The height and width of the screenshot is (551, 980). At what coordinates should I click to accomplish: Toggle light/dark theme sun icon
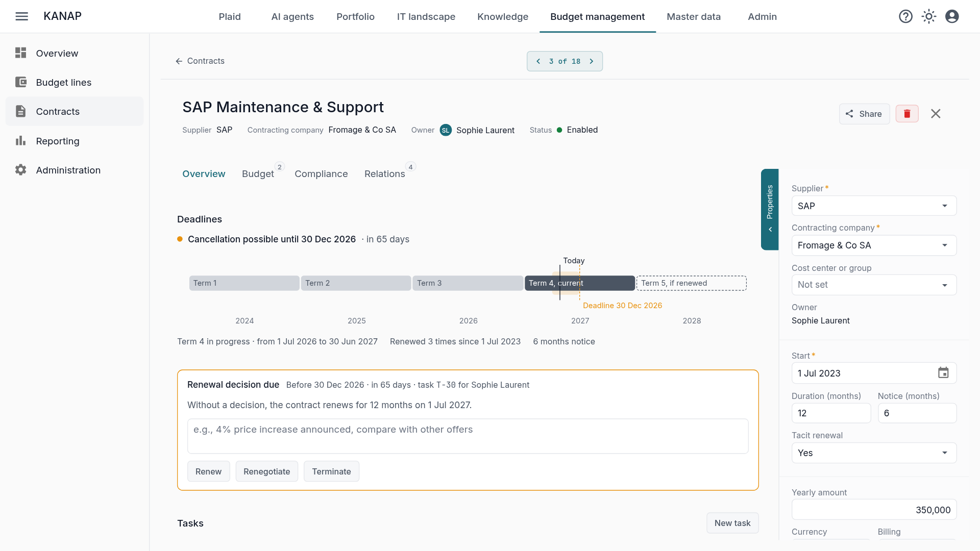[929, 16]
